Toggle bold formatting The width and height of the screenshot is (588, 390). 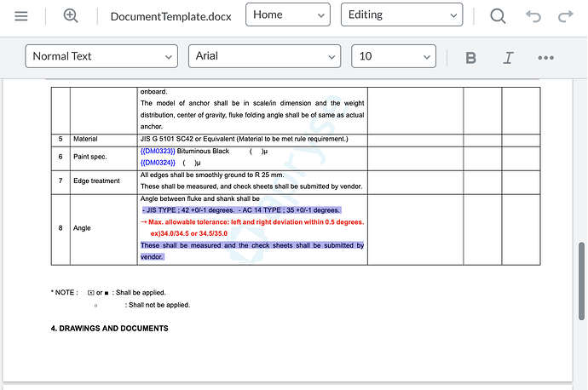(x=470, y=57)
